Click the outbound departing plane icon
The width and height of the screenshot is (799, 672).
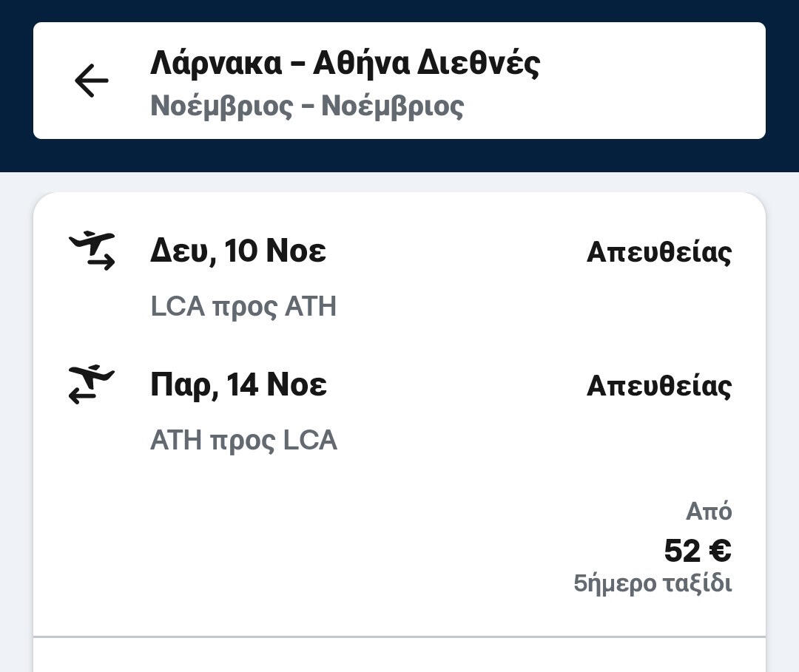[x=92, y=251]
